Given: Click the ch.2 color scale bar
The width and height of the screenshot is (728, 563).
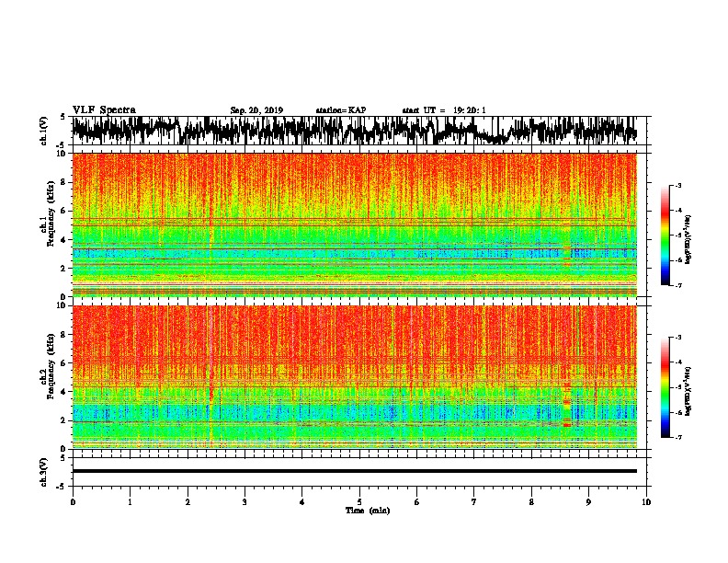Looking at the screenshot, I should [665, 387].
